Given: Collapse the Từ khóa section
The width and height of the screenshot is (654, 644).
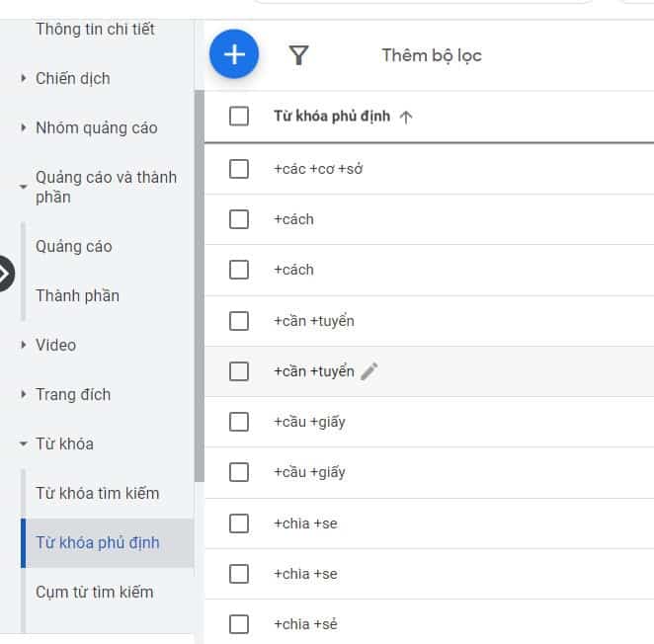Looking at the screenshot, I should coord(24,444).
